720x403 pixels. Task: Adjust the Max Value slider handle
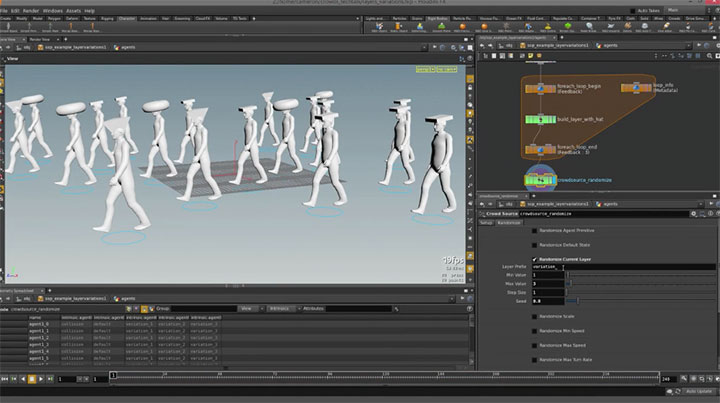[x=570, y=284]
